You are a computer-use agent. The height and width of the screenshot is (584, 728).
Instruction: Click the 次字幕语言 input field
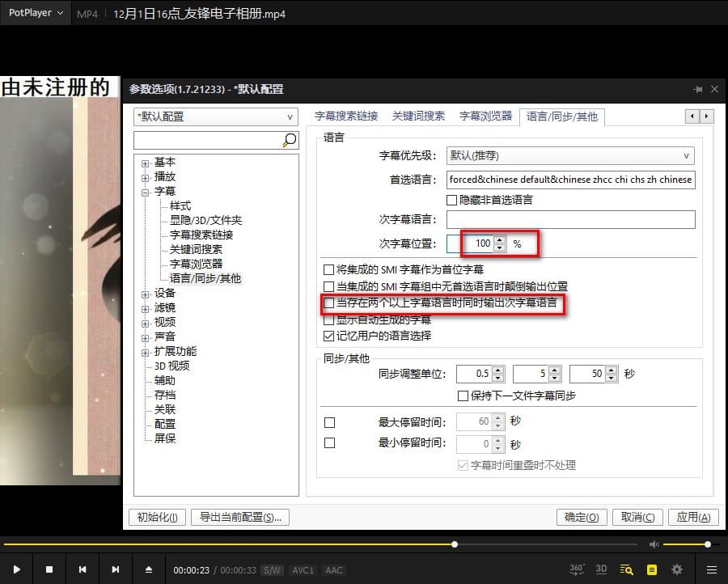(570, 219)
